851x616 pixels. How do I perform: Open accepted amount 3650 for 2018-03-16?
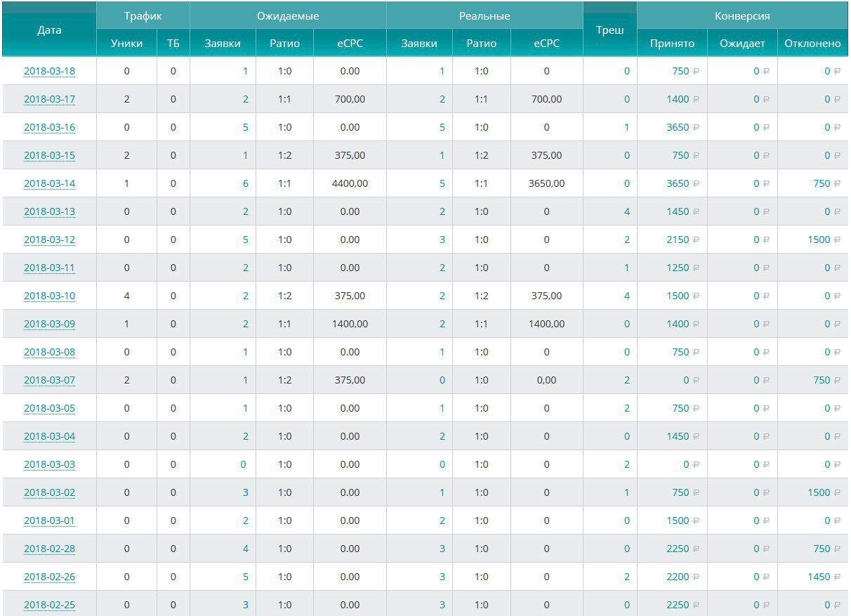678,127
